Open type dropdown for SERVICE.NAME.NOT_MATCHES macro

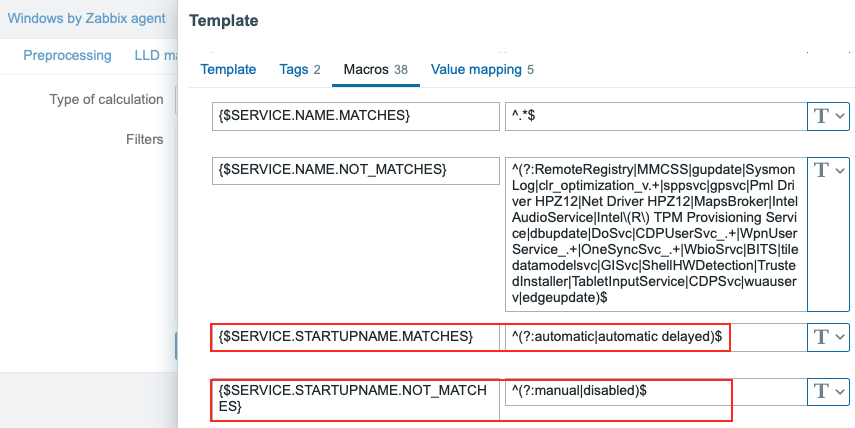[x=828, y=170]
